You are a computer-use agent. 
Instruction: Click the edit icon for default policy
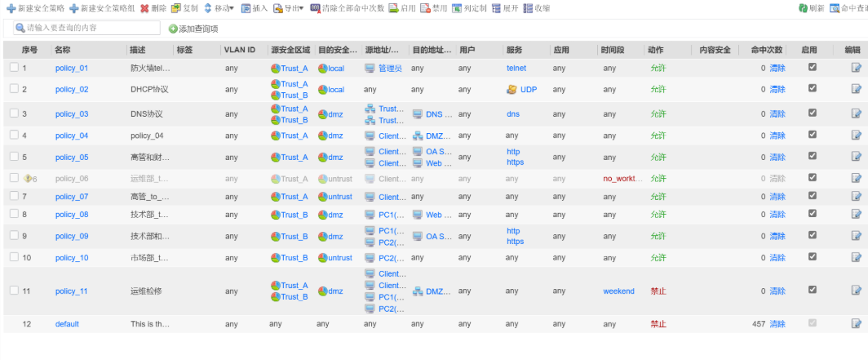click(857, 323)
